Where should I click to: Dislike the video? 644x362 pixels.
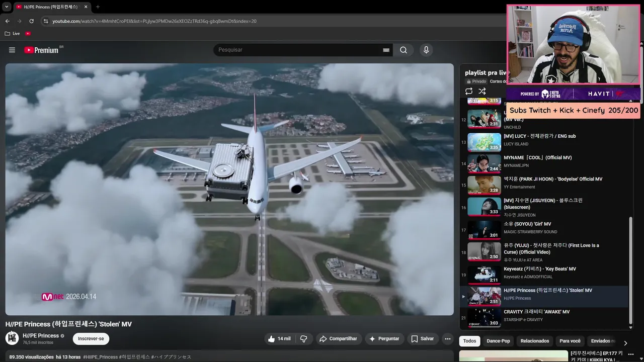click(303, 339)
